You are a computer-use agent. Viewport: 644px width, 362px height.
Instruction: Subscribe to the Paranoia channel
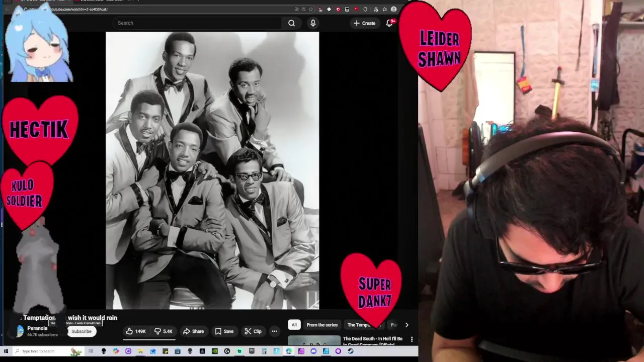click(82, 331)
